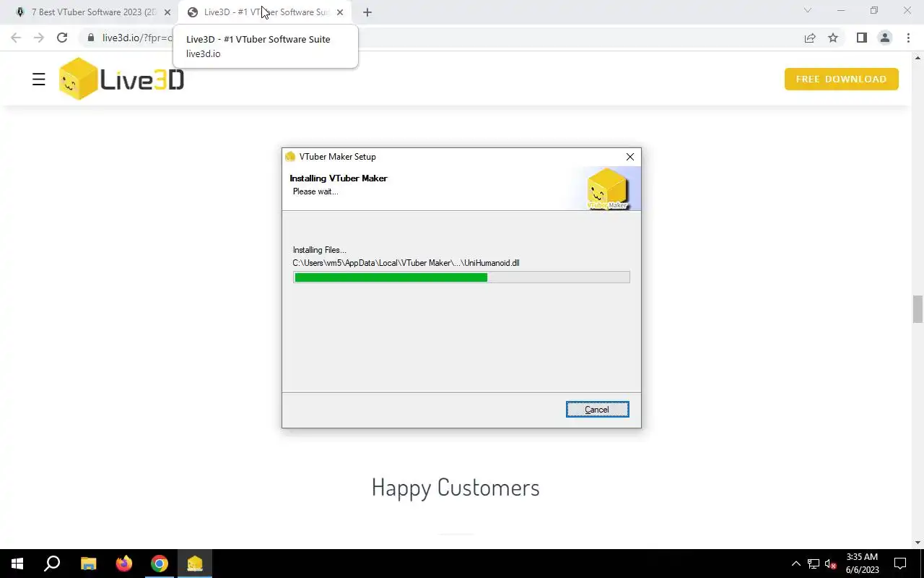Show hidden system tray icons

(796, 564)
